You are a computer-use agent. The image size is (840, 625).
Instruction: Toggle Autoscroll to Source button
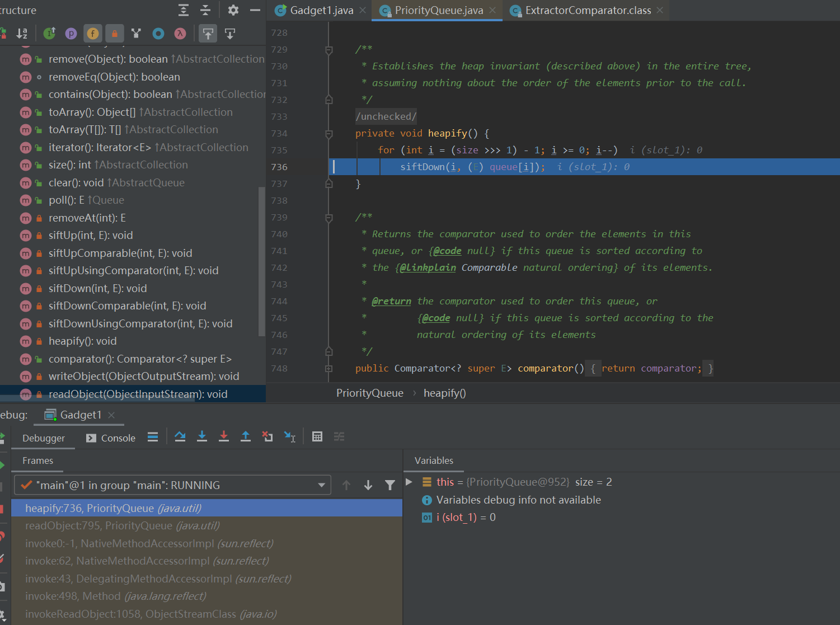pyautogui.click(x=208, y=34)
